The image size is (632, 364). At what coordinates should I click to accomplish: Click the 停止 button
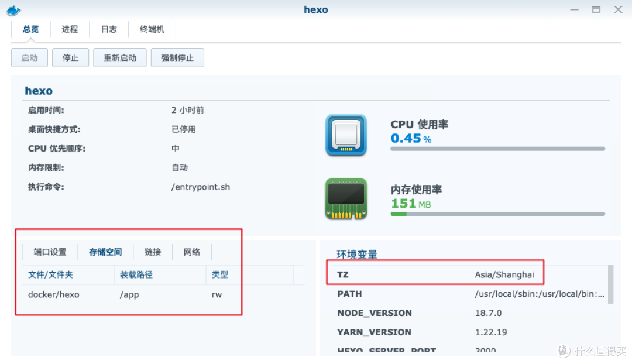click(x=70, y=57)
